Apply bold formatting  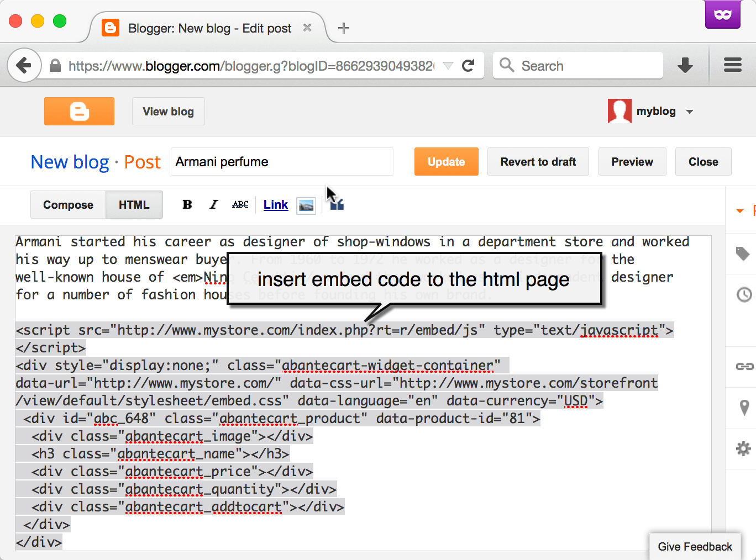187,205
